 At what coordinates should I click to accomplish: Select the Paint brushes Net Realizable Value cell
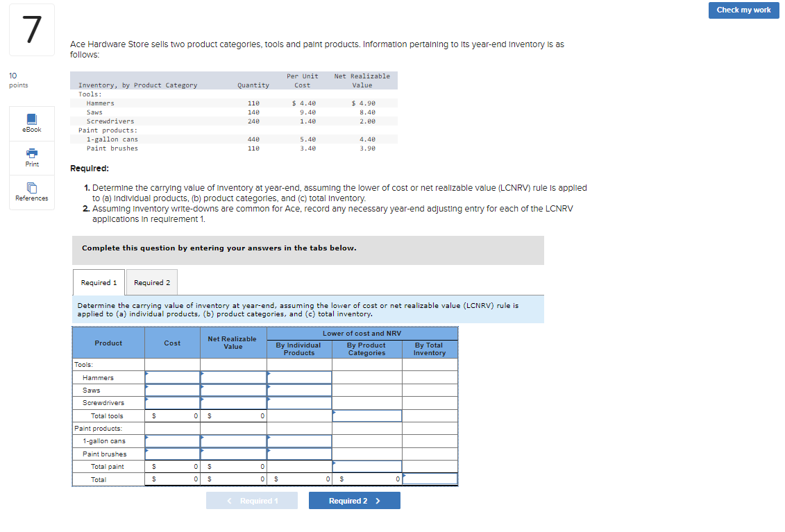[233, 454]
